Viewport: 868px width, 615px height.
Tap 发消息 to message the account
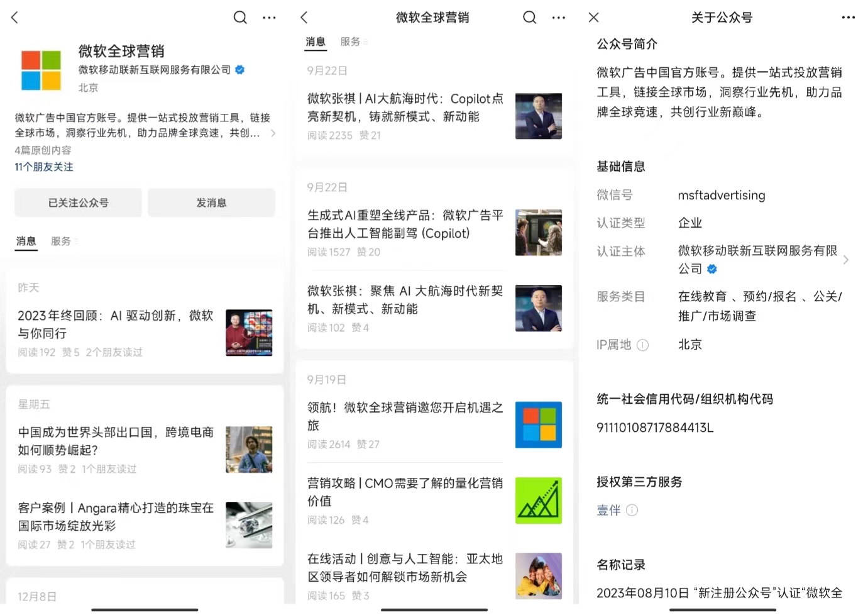pos(211,202)
